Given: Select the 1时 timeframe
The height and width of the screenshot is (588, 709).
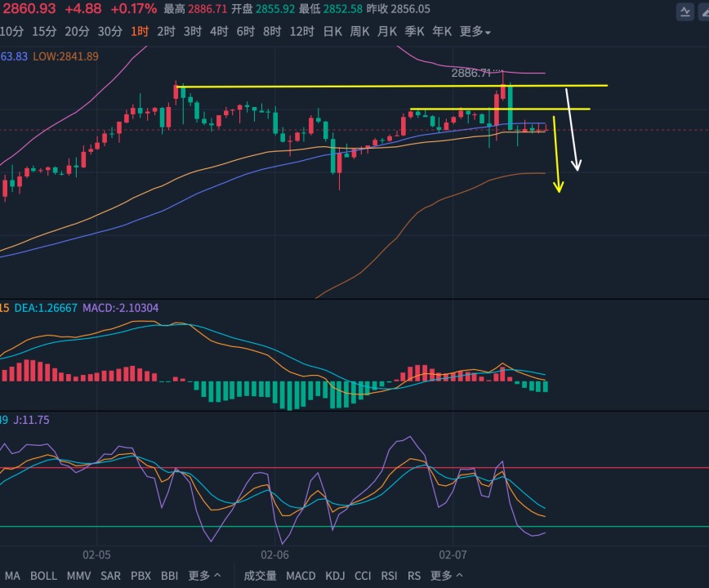Looking at the screenshot, I should (140, 32).
